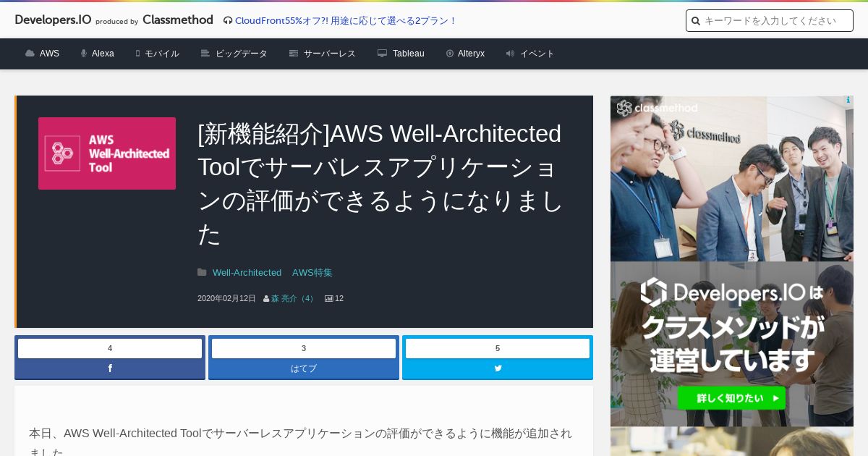868x456 pixels.
Task: Open the AWS navigation menu item
Action: tap(49, 54)
